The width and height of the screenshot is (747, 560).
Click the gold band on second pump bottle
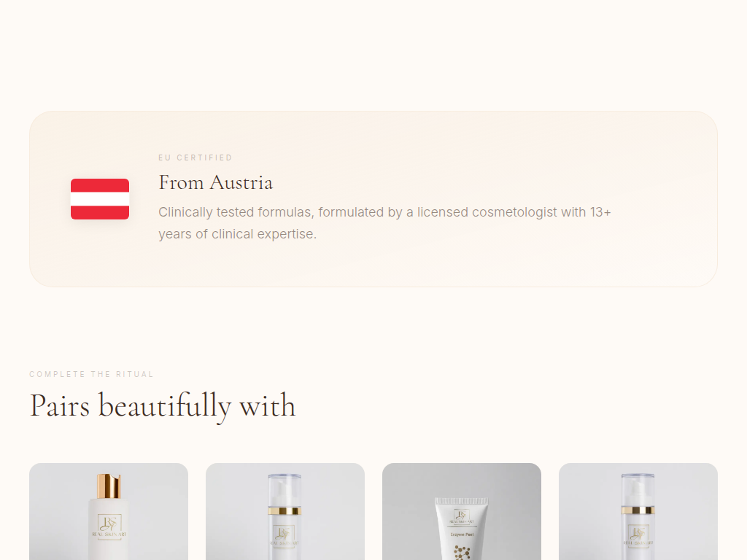click(285, 511)
